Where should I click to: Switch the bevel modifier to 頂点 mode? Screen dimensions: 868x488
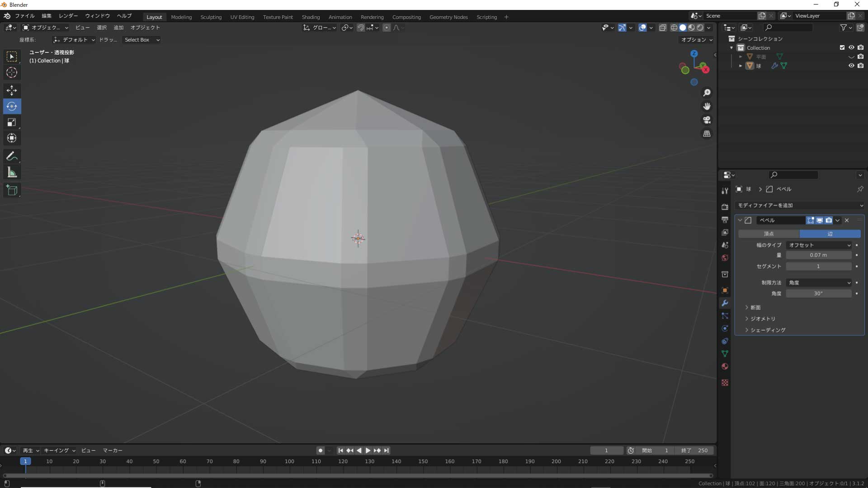coord(769,234)
